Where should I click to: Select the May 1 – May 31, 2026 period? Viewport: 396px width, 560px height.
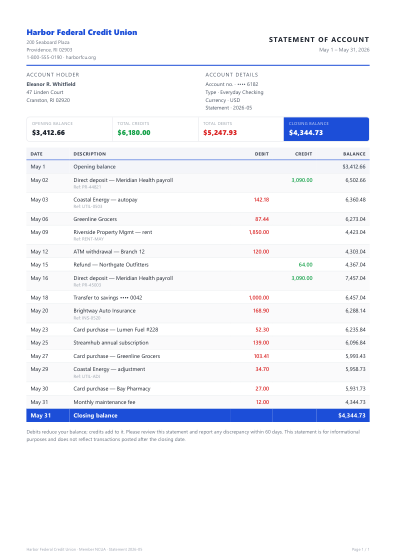[x=344, y=50]
